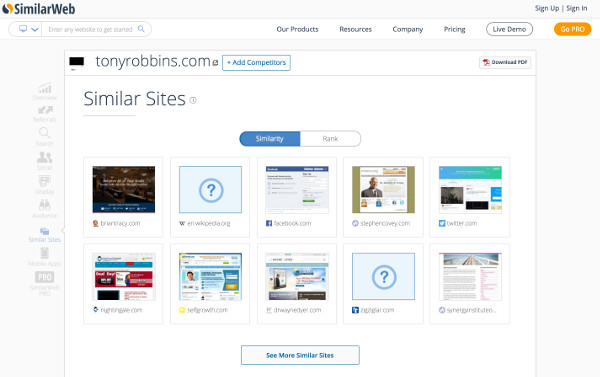Select the Similarity toggle option
Image resolution: width=600 pixels, height=377 pixels.
pyautogui.click(x=270, y=139)
